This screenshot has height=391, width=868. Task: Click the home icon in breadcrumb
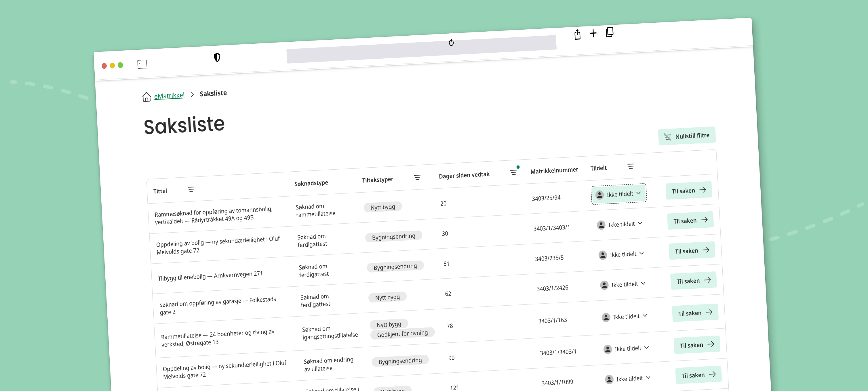pyautogui.click(x=146, y=97)
